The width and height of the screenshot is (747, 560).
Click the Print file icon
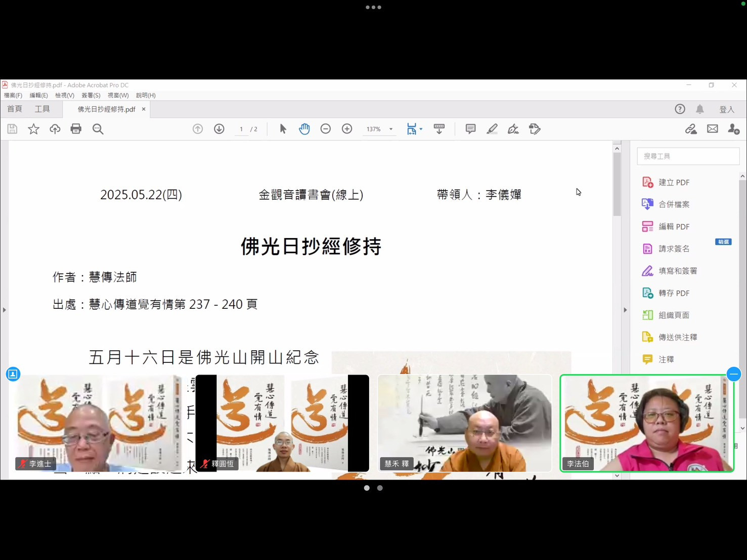76,129
